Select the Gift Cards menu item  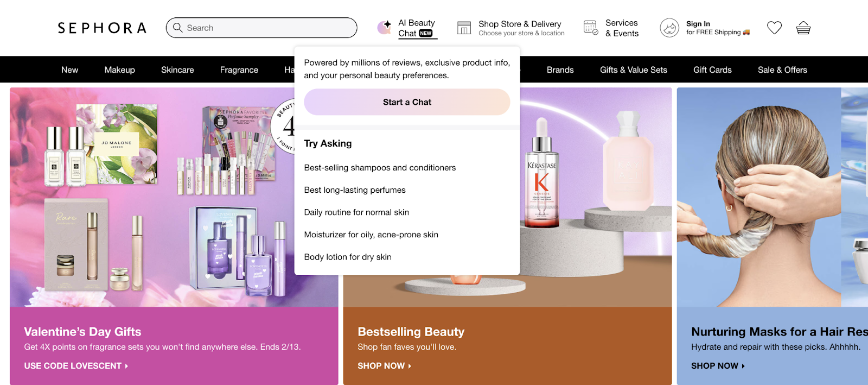pos(712,70)
